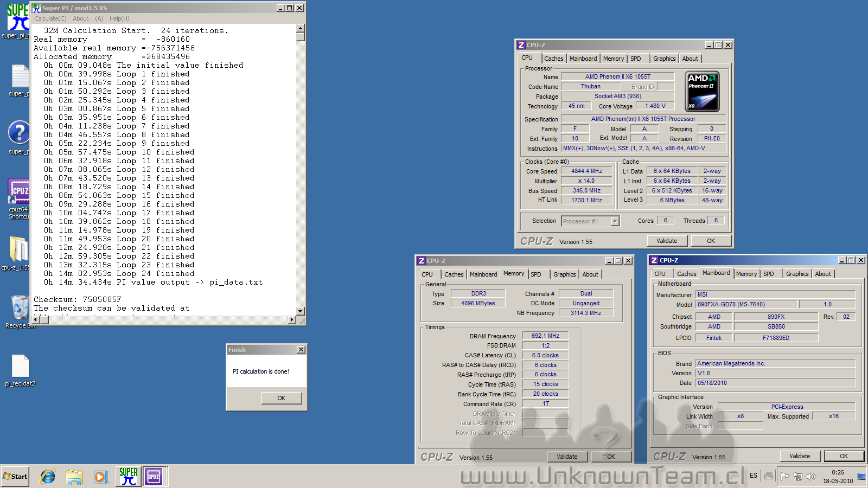Open About...(A) menu in Super PI

pyautogui.click(x=88, y=18)
